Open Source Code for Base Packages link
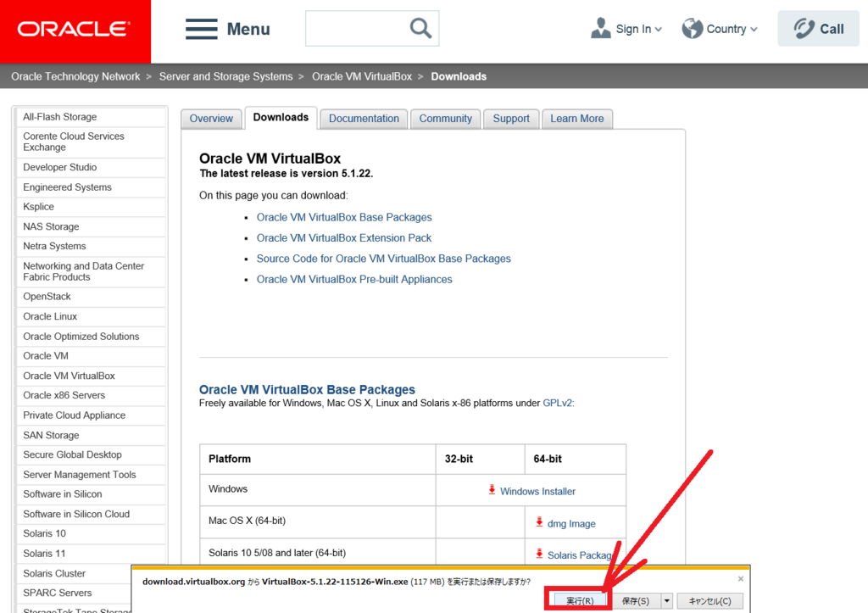 coord(384,259)
